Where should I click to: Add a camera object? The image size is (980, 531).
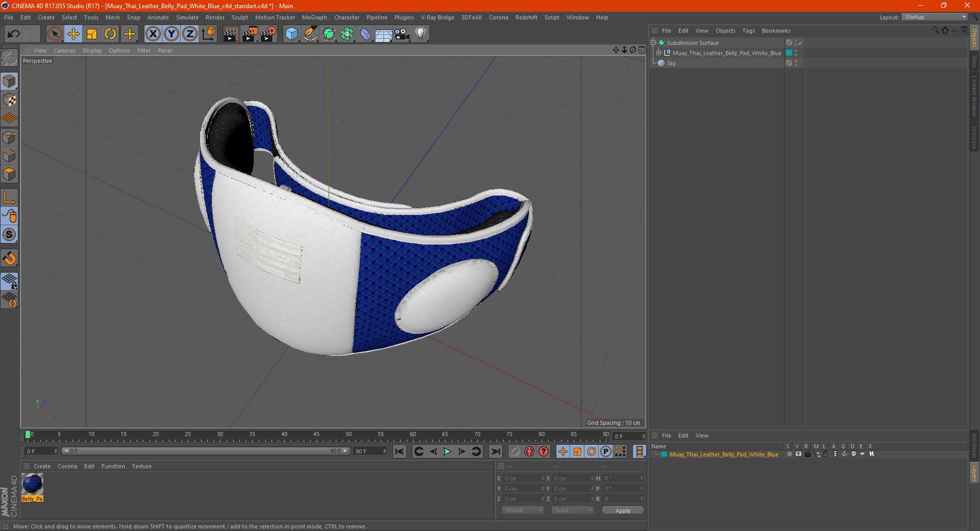tap(402, 34)
